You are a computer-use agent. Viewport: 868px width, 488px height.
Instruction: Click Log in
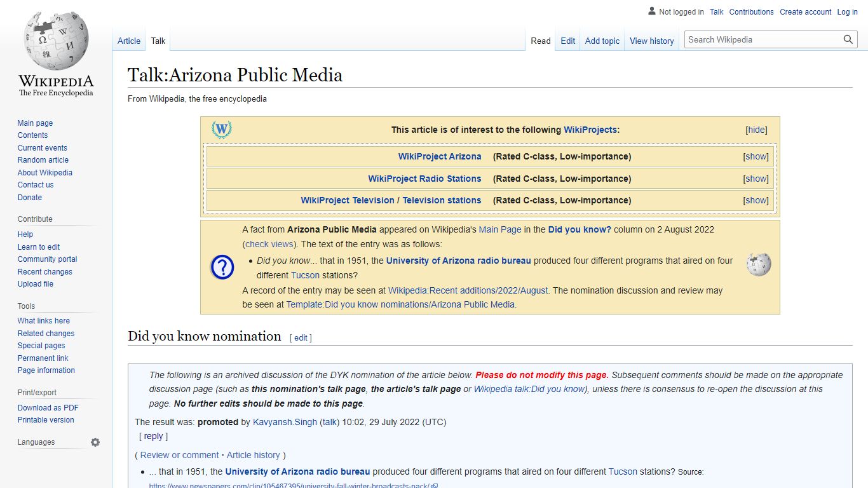click(848, 12)
